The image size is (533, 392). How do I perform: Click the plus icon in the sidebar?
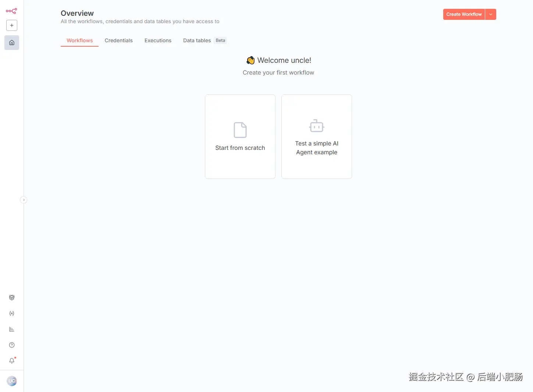click(12, 25)
